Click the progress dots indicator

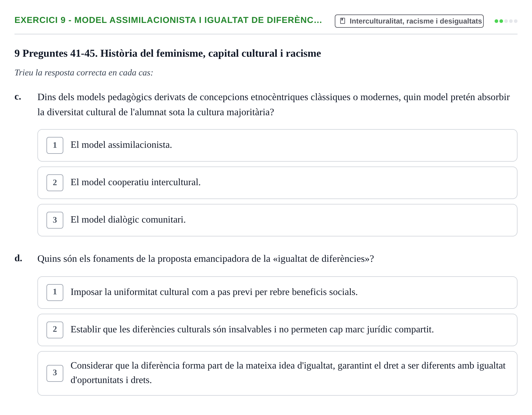[506, 21]
